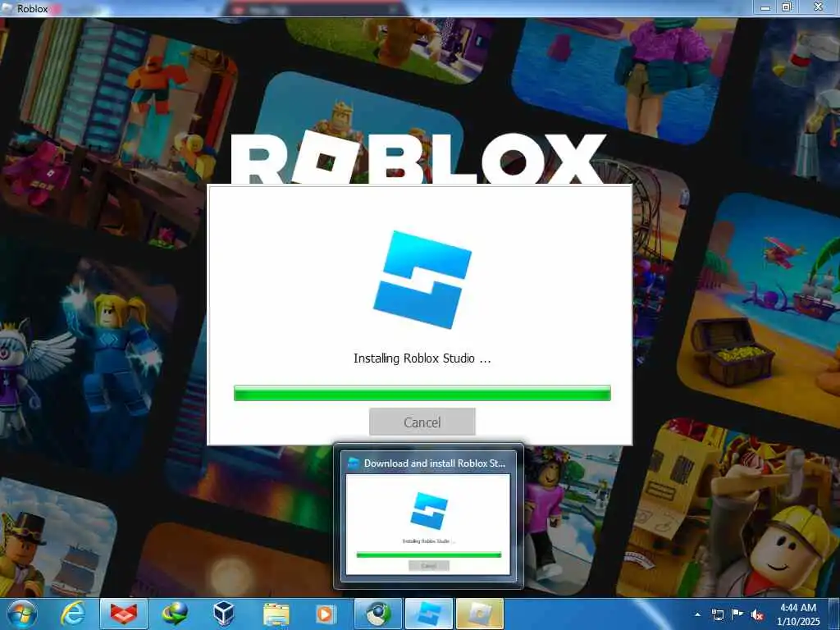Cancel the Roblox Studio installation
Image resolution: width=840 pixels, height=630 pixels.
422,422
